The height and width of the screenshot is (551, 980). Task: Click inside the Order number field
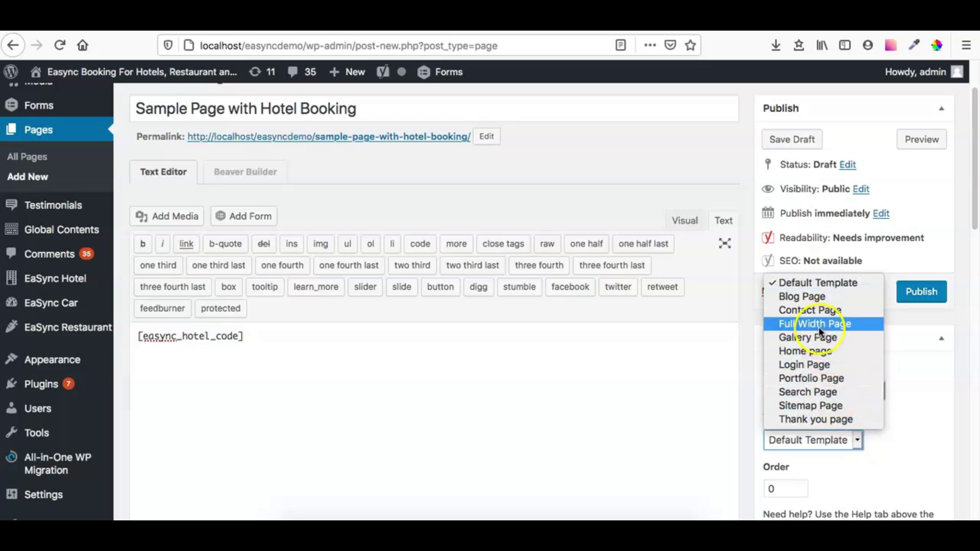pyautogui.click(x=786, y=488)
